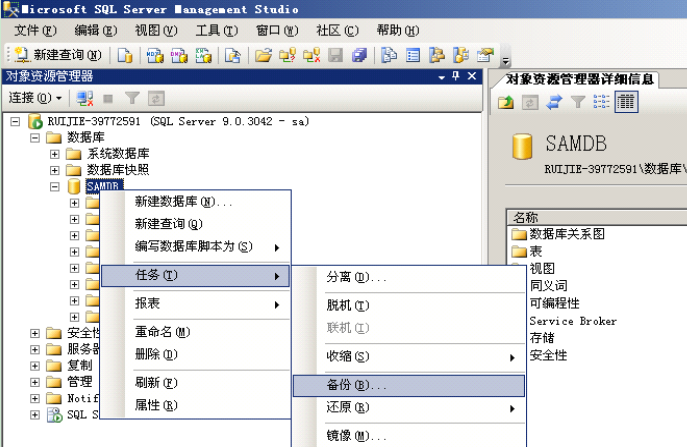Click the 新建查询 toolbar button
The height and width of the screenshot is (447, 687).
[58, 55]
